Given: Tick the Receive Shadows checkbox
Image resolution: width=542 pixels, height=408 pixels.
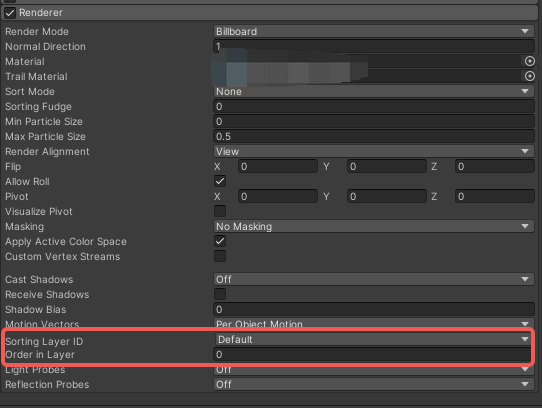Looking at the screenshot, I should (x=220, y=294).
